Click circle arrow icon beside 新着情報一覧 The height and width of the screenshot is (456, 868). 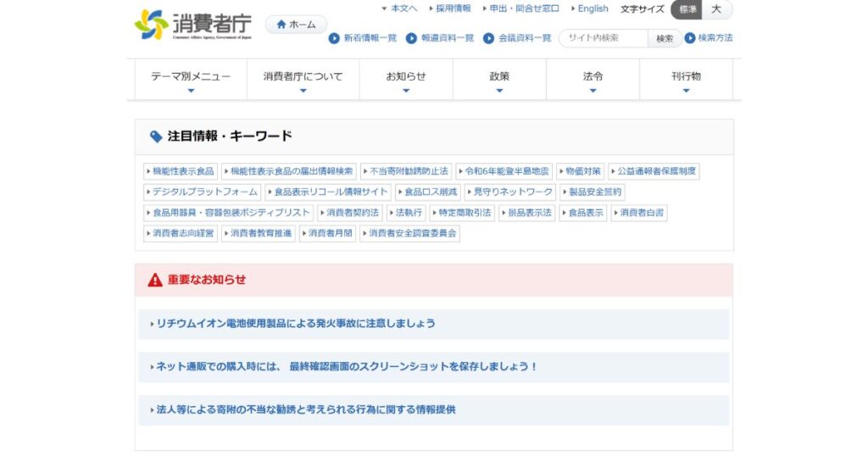coord(334,38)
